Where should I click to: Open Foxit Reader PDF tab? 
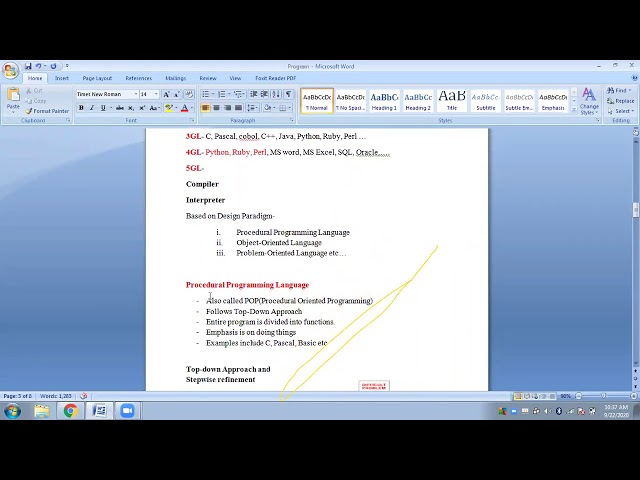[x=276, y=78]
